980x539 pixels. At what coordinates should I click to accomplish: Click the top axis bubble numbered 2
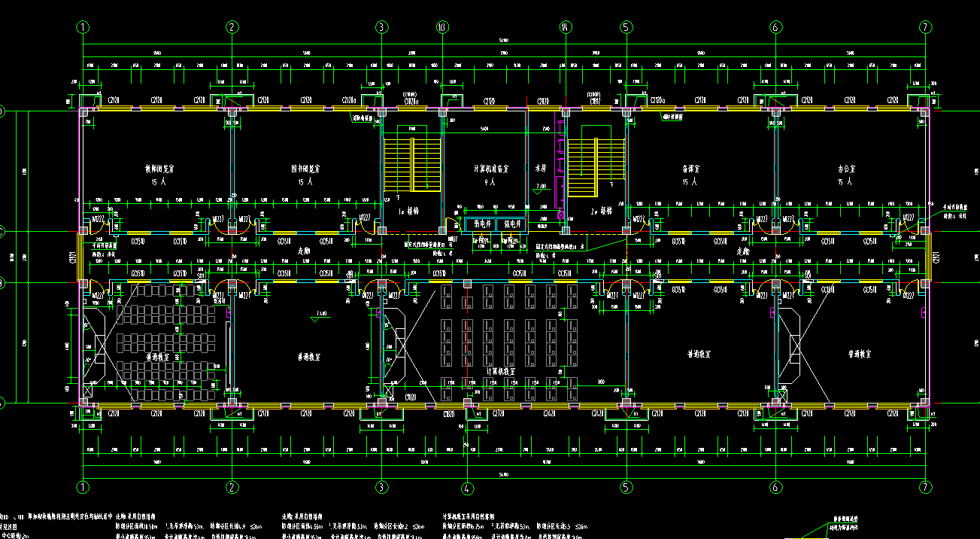tap(232, 27)
